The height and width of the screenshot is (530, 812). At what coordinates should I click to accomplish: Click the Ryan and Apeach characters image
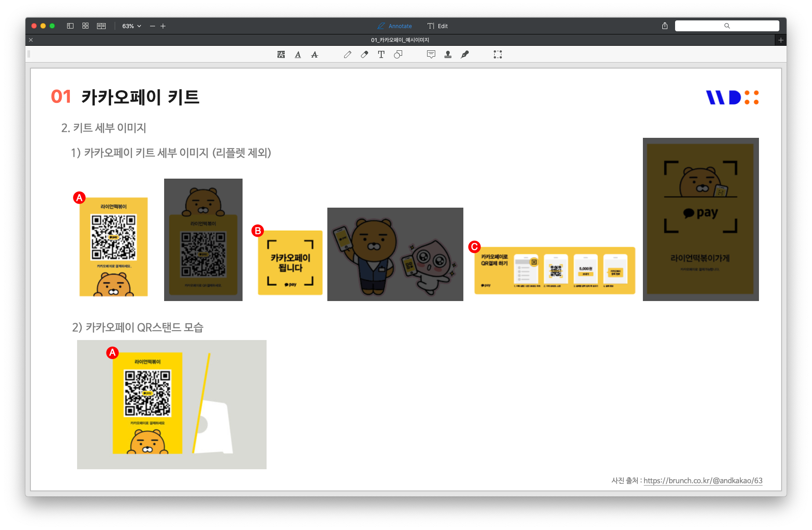(395, 254)
